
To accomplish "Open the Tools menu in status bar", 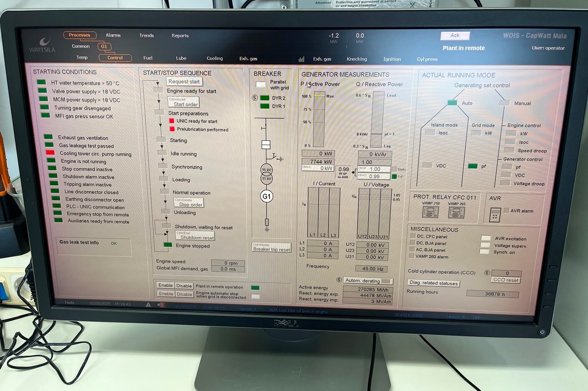I will [69, 303].
